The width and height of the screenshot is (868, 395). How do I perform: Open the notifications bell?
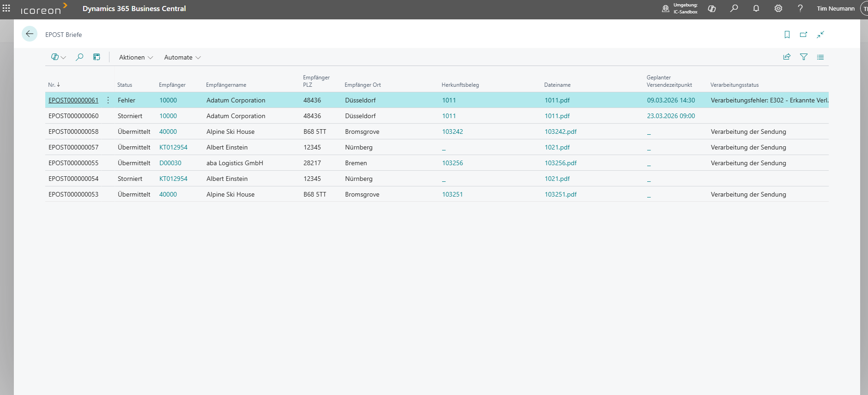pyautogui.click(x=756, y=8)
